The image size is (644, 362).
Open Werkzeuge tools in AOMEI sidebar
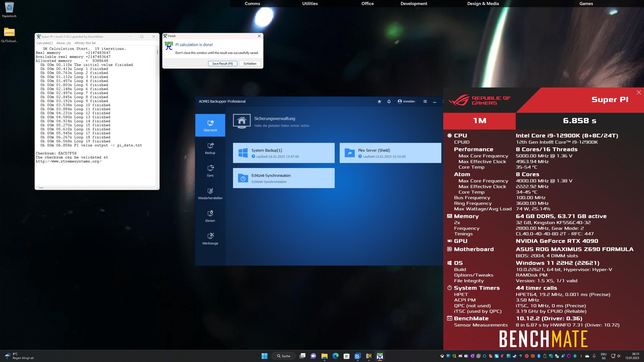[210, 239]
